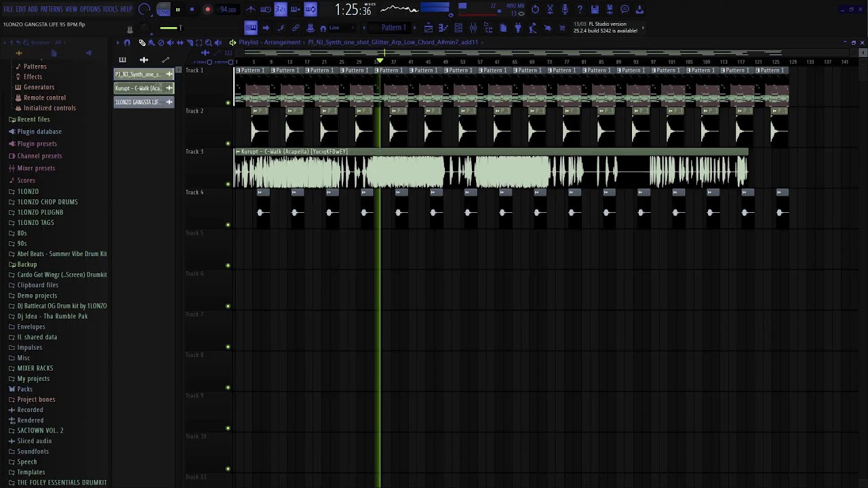
Task: Select the playlist zoom tool
Action: (x=209, y=42)
